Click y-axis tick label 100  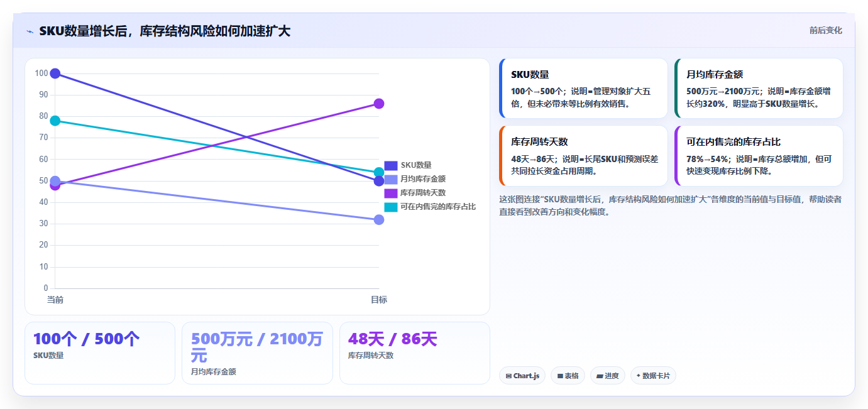click(x=41, y=74)
